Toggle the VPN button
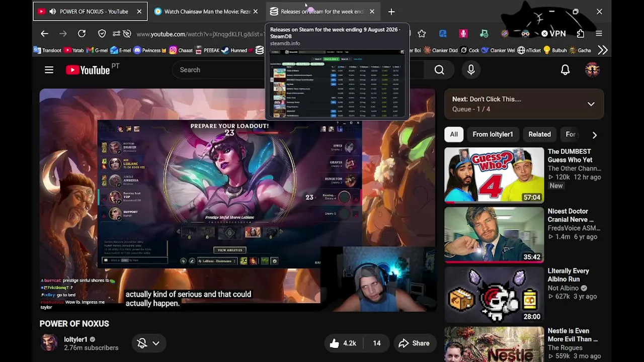This screenshot has width=644, height=362. pyautogui.click(x=553, y=34)
